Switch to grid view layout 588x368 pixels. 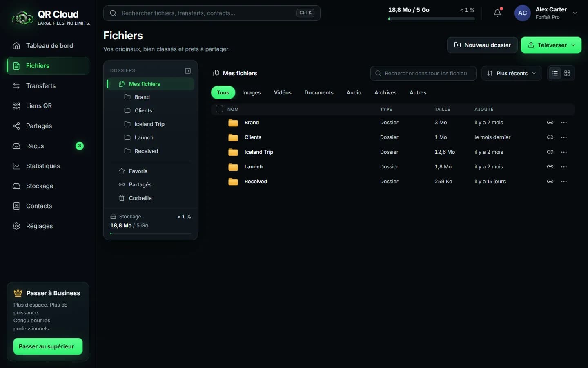point(567,73)
